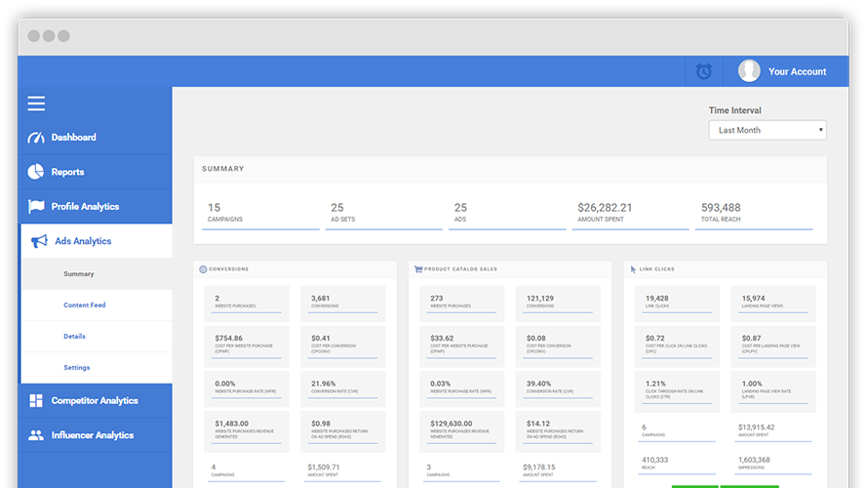This screenshot has height=488, width=868.
Task: Click the Dashboard speedometer icon
Action: pyautogui.click(x=36, y=138)
